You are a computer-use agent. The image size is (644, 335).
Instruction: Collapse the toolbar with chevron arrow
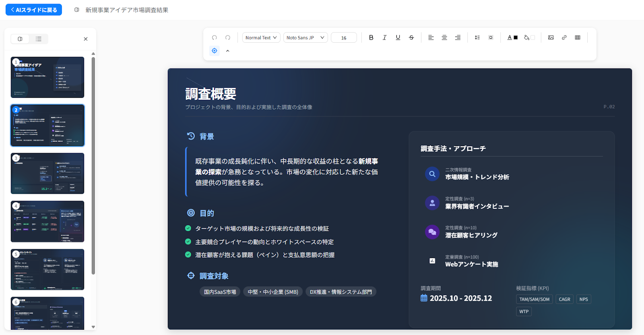(228, 51)
